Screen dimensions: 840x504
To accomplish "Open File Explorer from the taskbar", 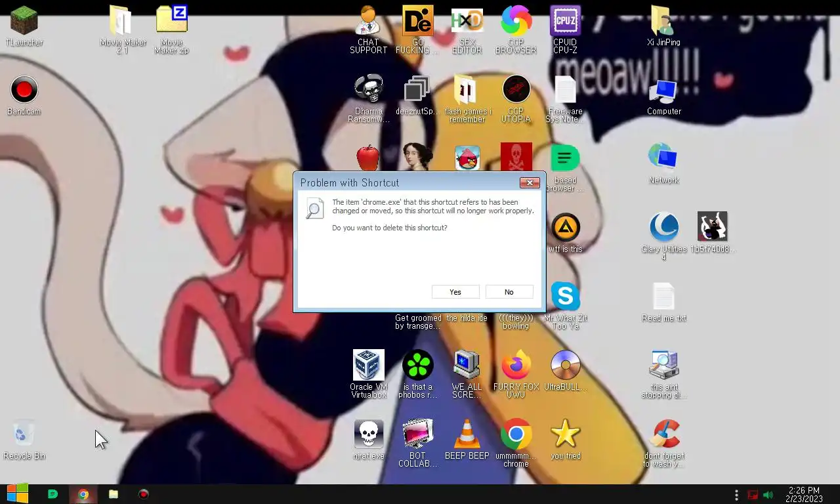I will [x=114, y=494].
